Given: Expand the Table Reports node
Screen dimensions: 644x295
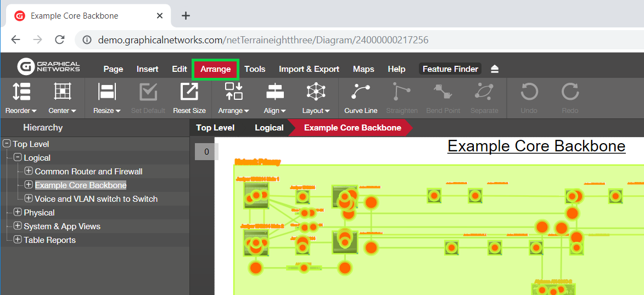Looking at the screenshot, I should click(18, 240).
